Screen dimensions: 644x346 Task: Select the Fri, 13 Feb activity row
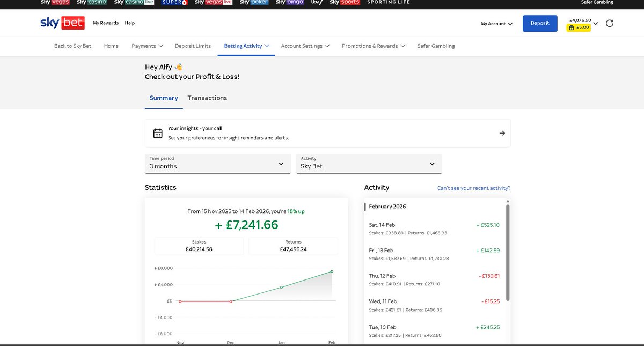434,254
